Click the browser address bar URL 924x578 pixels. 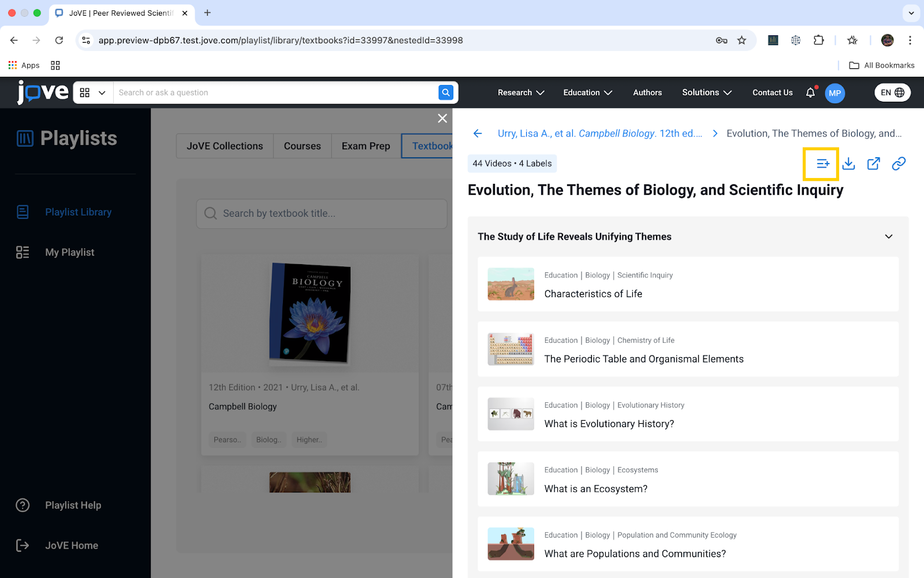pos(281,40)
